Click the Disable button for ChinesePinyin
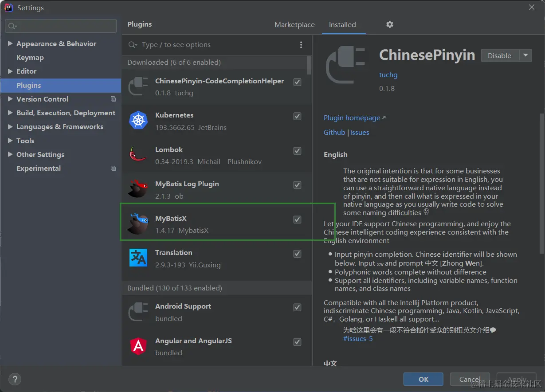The width and height of the screenshot is (545, 392). [x=500, y=55]
